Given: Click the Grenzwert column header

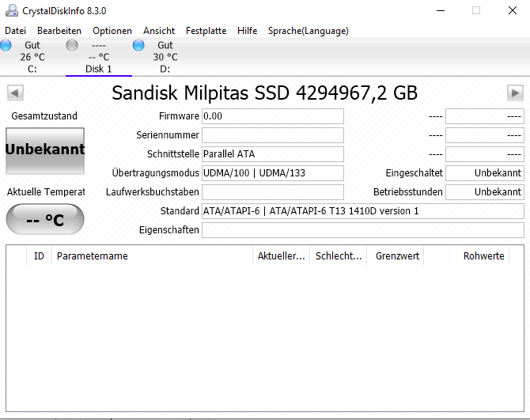Looking at the screenshot, I should tap(396, 255).
